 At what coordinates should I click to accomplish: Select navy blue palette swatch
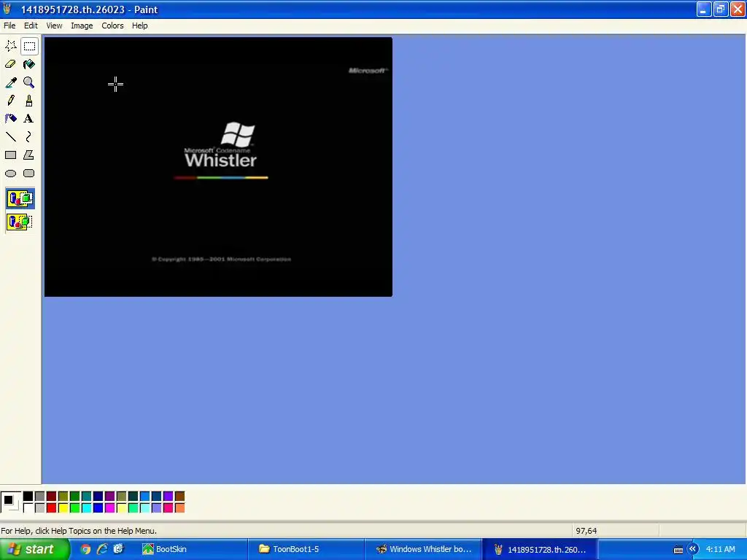(98, 497)
